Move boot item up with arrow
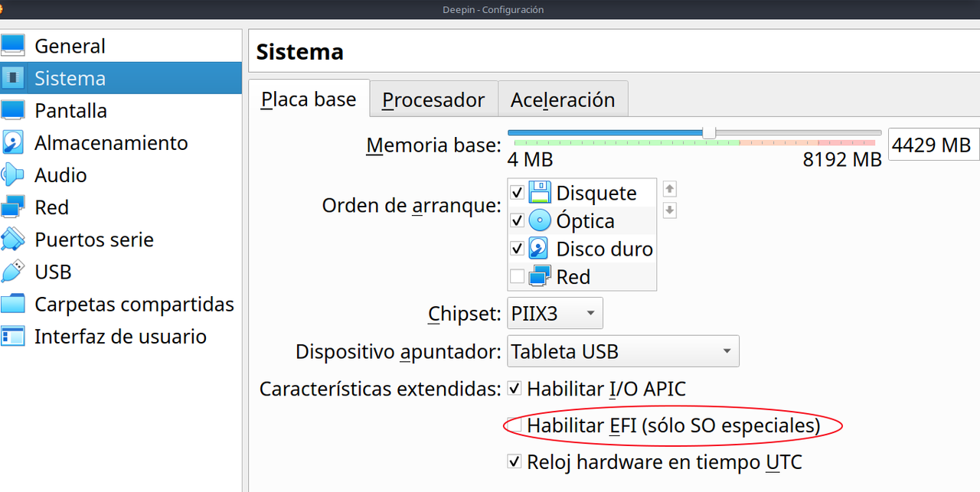This screenshot has width=980, height=492. [670, 189]
